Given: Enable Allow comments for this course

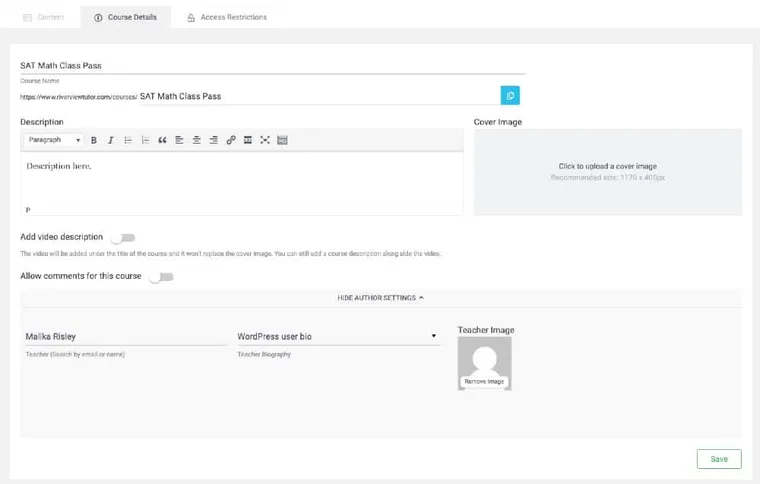Looking at the screenshot, I should click(161, 277).
